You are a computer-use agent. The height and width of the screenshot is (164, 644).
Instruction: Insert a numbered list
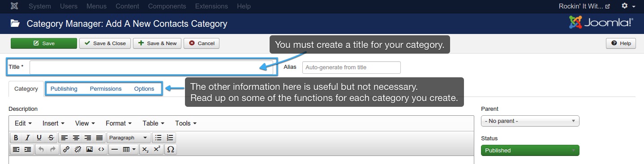170,138
